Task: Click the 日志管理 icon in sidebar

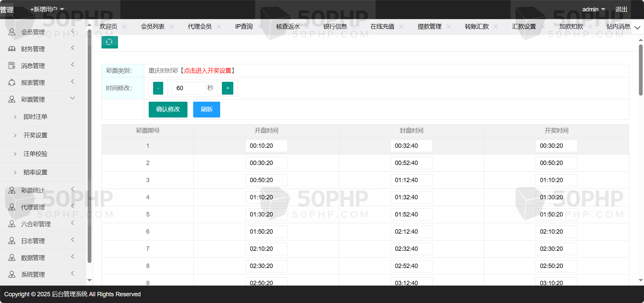Action: pos(12,241)
